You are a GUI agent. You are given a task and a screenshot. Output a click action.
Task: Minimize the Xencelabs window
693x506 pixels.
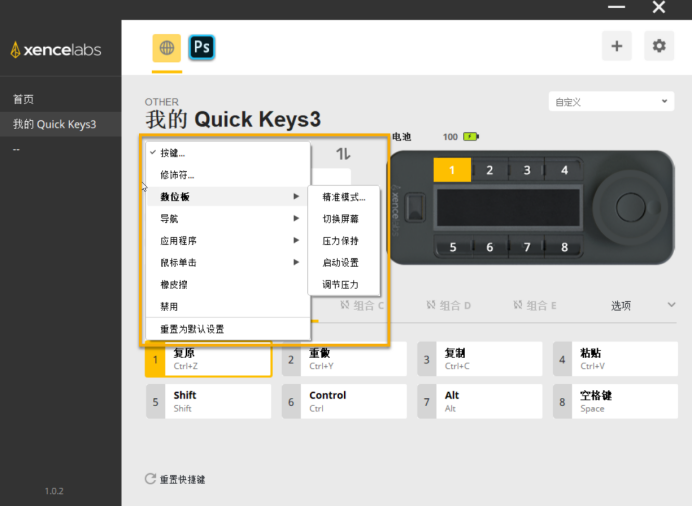click(x=617, y=7)
